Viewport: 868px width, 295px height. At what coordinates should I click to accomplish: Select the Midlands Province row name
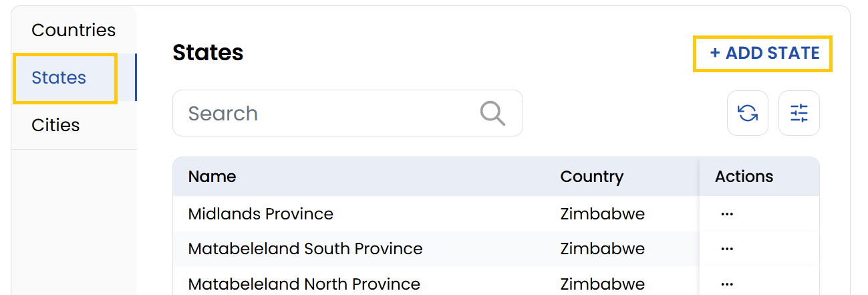pos(261,214)
